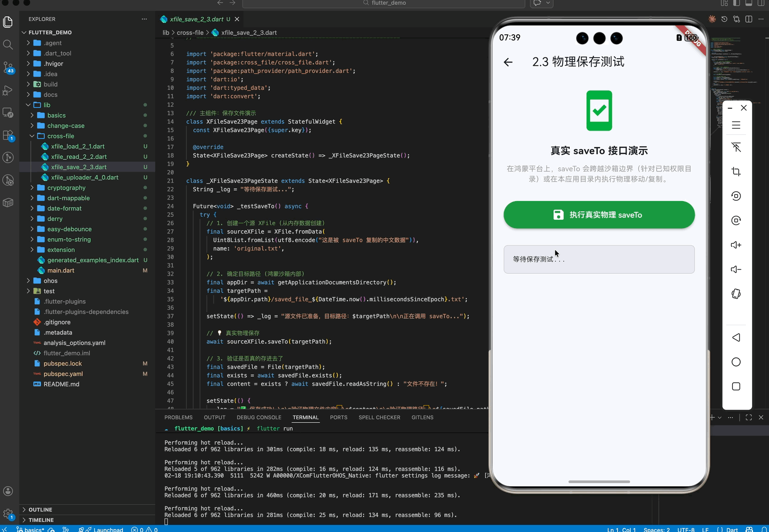Image resolution: width=769 pixels, height=532 pixels.
Task: Decrease emulator volume
Action: (x=736, y=269)
